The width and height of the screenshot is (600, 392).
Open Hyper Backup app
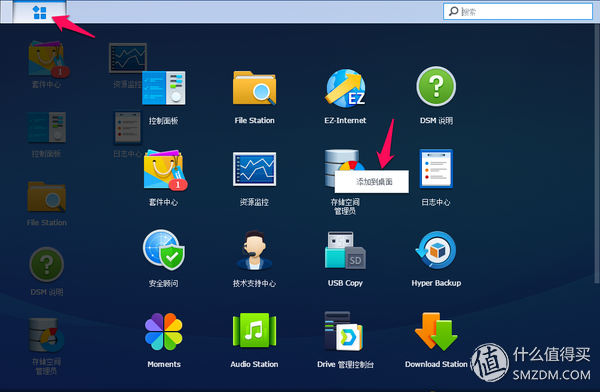pos(436,250)
